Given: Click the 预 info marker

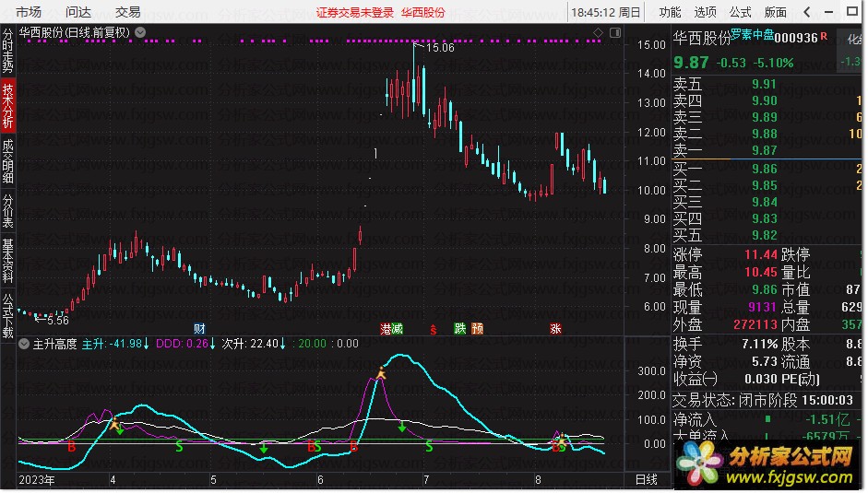Looking at the screenshot, I should 477,329.
